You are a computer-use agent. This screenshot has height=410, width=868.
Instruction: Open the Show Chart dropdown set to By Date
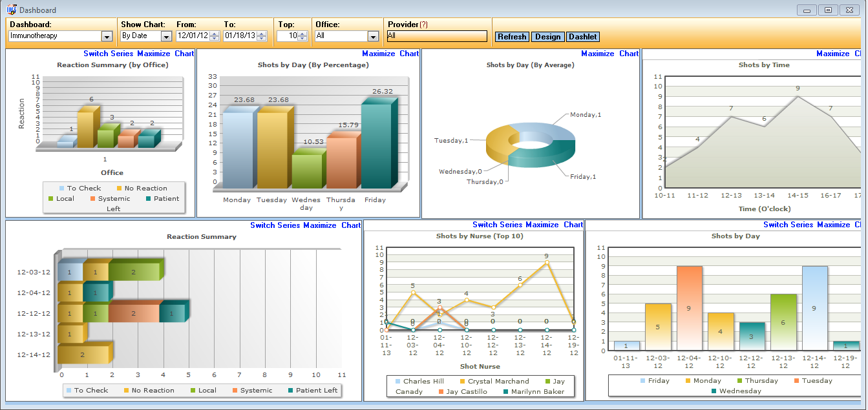165,36
